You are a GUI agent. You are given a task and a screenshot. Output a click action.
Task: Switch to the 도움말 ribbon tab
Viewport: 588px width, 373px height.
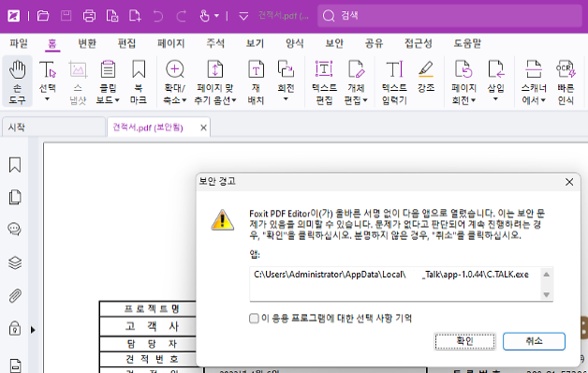point(467,43)
